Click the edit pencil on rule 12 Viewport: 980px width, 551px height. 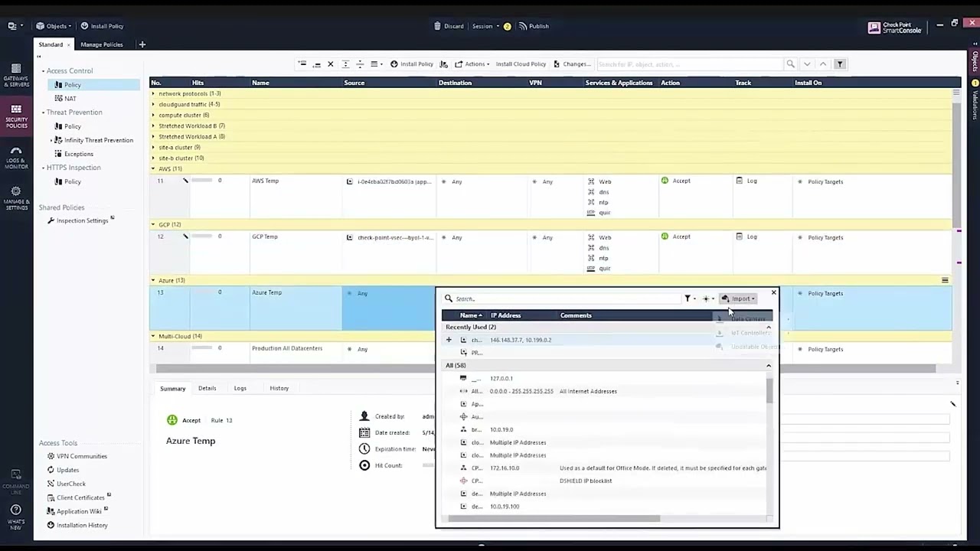(x=185, y=236)
